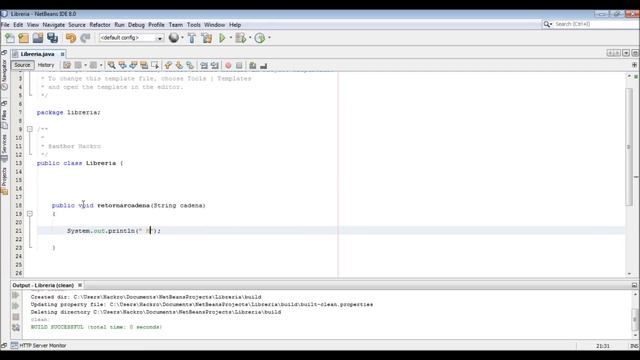Switch to Source view

coord(22,65)
